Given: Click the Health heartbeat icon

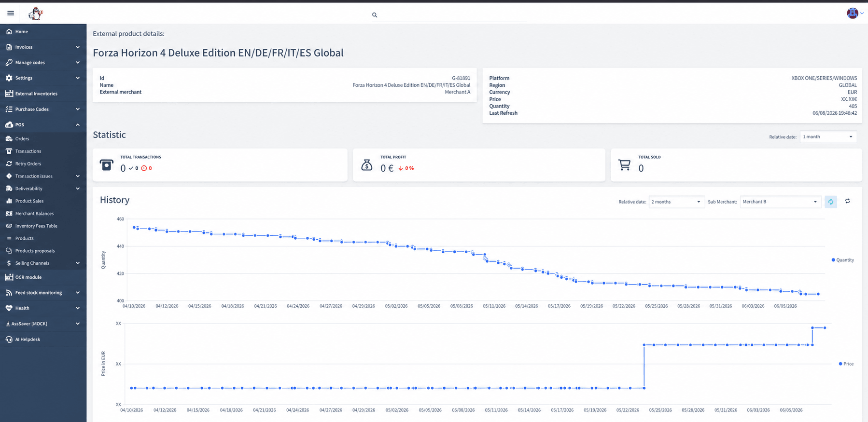Looking at the screenshot, I should (9, 308).
